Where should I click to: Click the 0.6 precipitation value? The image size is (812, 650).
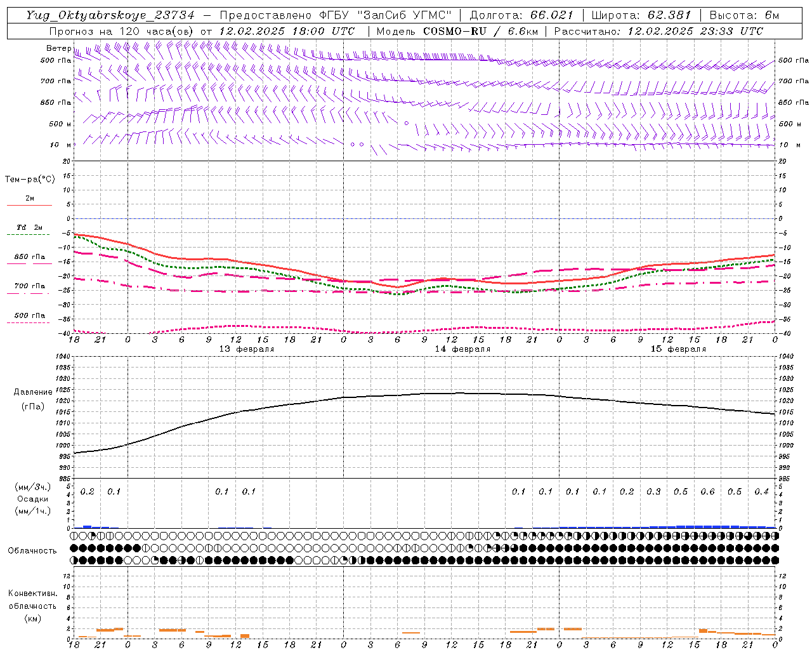[x=707, y=491]
